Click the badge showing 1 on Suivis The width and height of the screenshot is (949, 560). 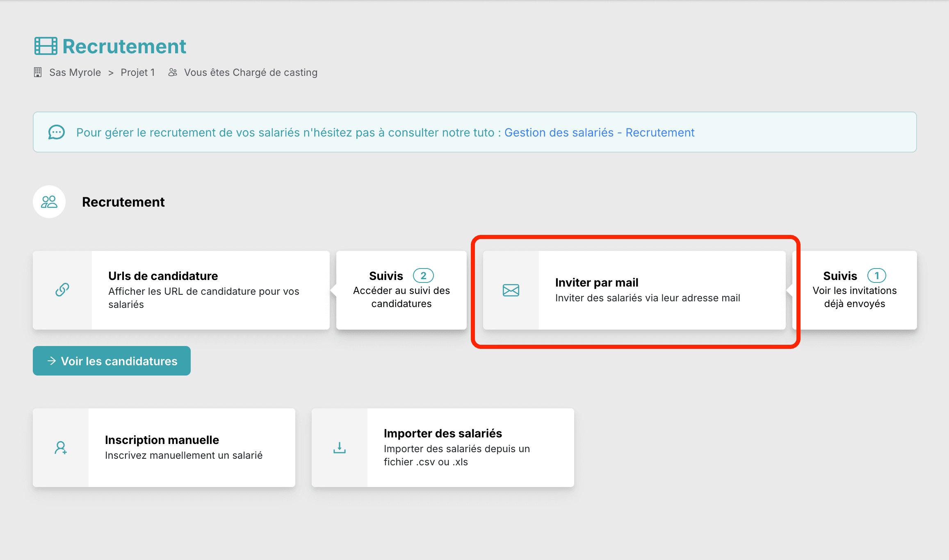coord(877,276)
